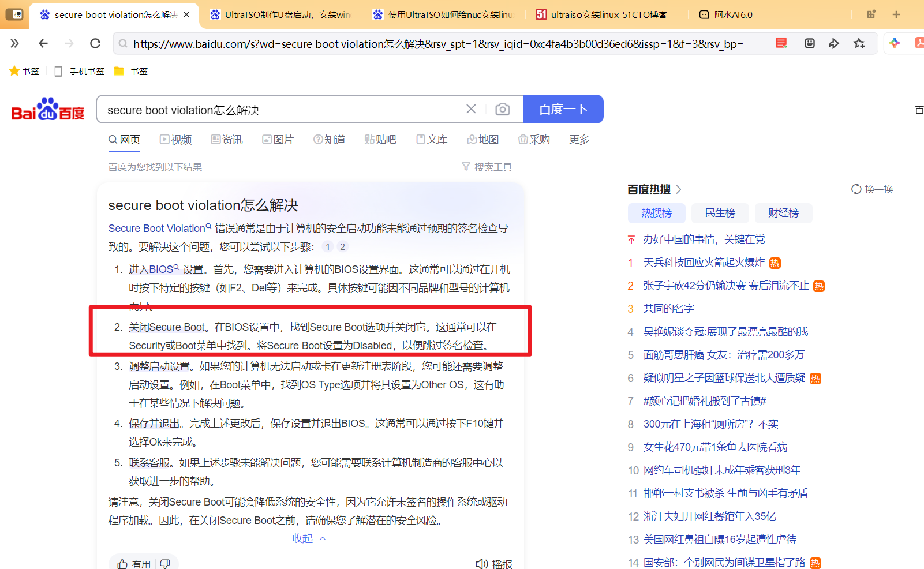Bookmark this page with the star icon
Image resolution: width=924 pixels, height=569 pixels.
tap(859, 43)
